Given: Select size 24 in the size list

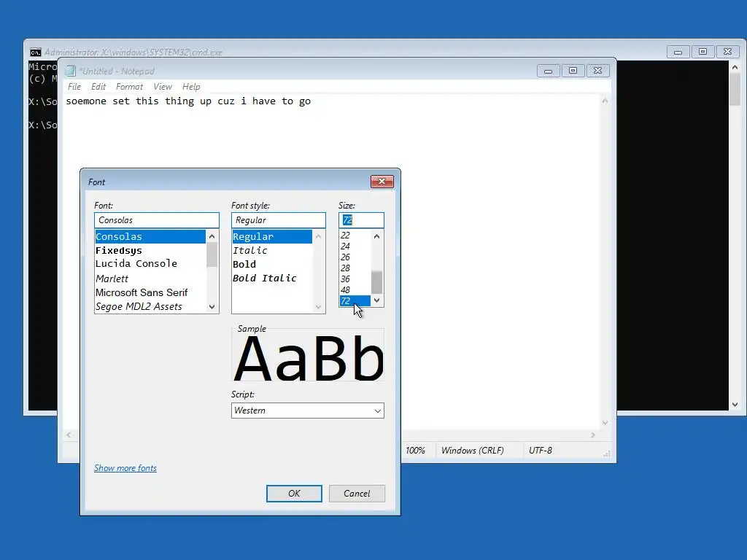Looking at the screenshot, I should (355, 246).
